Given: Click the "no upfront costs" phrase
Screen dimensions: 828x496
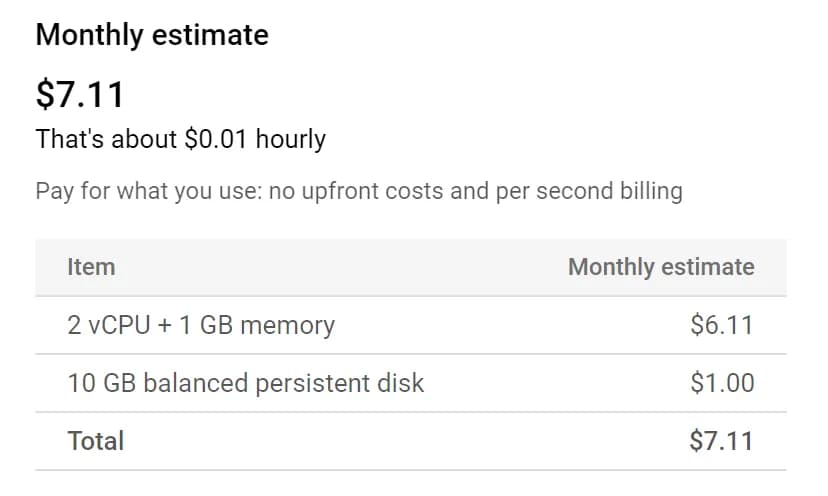Looking at the screenshot, I should pyautogui.click(x=355, y=191).
